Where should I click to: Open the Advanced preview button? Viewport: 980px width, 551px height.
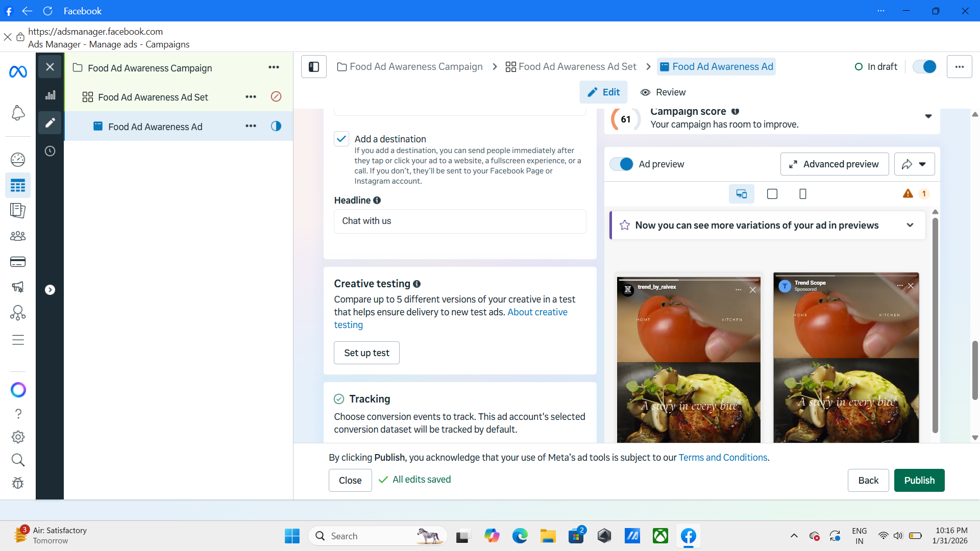pyautogui.click(x=835, y=164)
